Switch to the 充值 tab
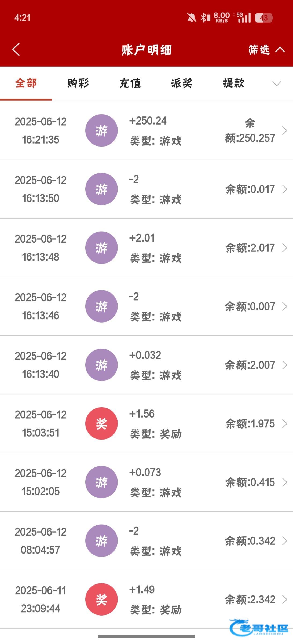Image resolution: width=293 pixels, height=644 pixels. coord(130,83)
